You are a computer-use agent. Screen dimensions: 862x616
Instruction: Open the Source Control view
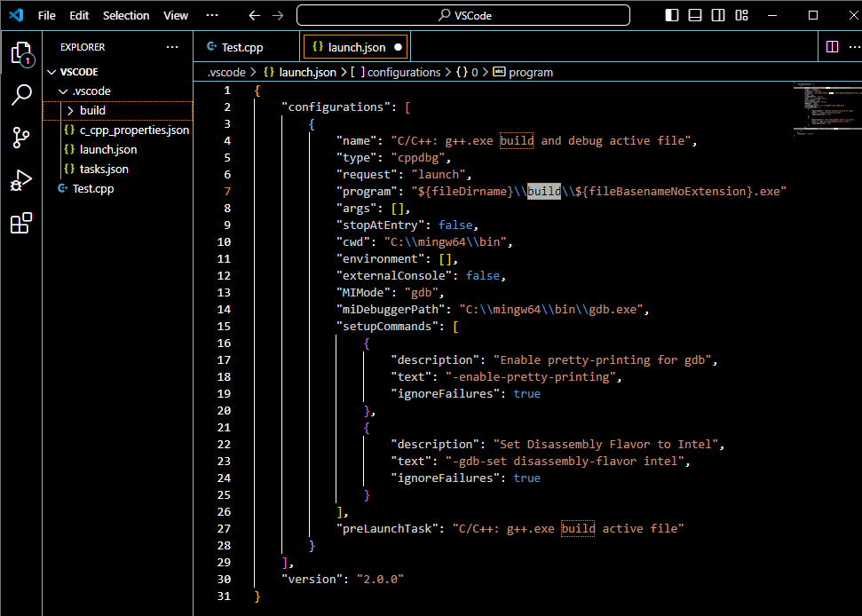point(21,138)
